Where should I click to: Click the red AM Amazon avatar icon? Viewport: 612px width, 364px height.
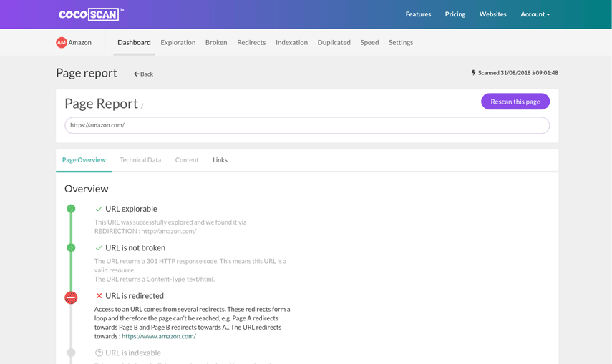[x=62, y=42]
